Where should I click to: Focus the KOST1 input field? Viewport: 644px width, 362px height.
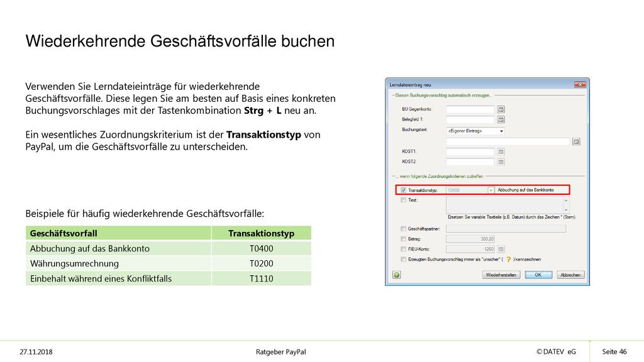point(470,152)
